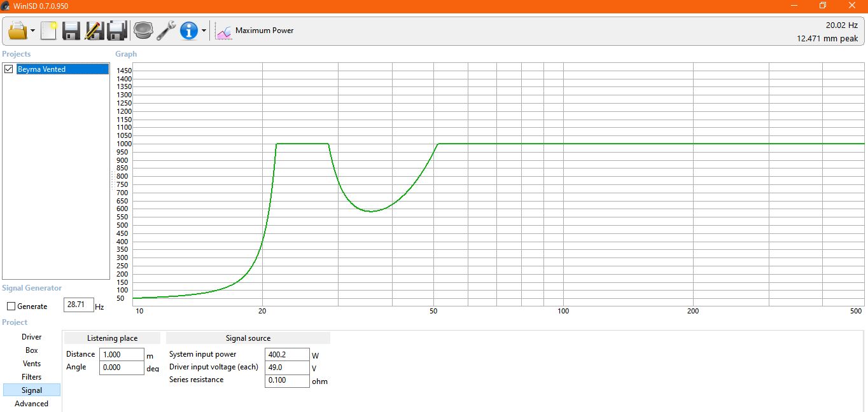Image resolution: width=868 pixels, height=412 pixels.
Task: Click the 20.02 Hz cursor readout
Action: pyautogui.click(x=842, y=25)
